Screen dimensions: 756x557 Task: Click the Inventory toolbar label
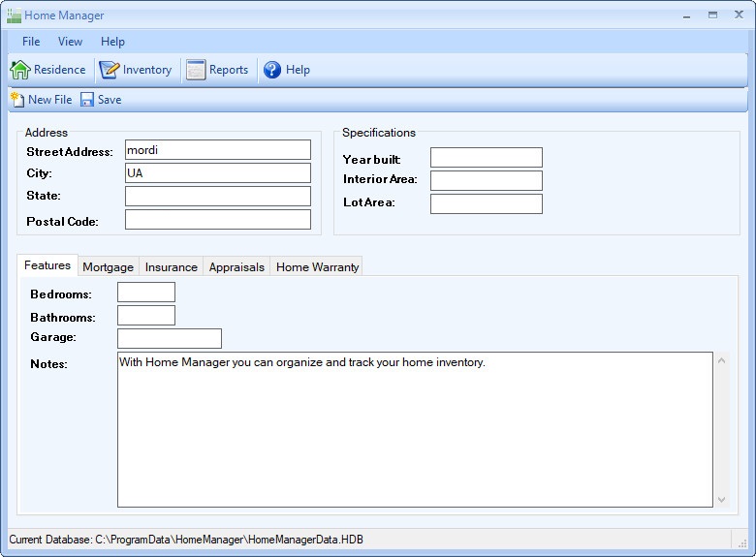[147, 70]
